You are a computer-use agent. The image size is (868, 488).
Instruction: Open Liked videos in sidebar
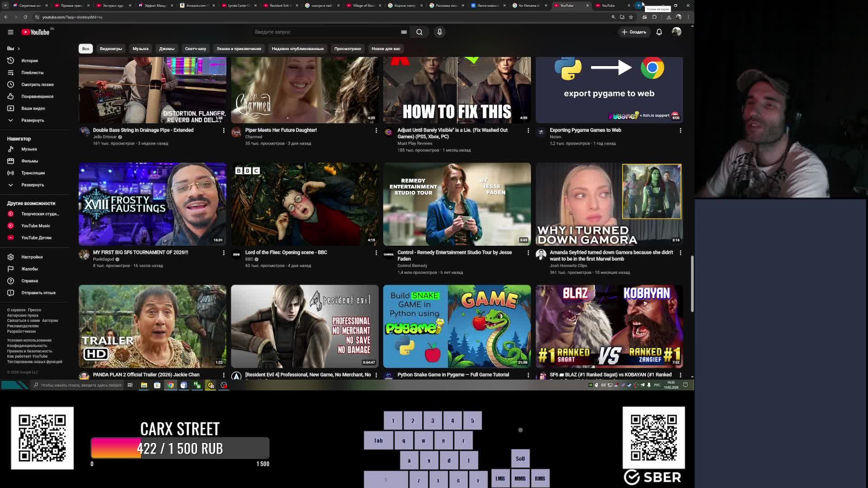coord(37,96)
